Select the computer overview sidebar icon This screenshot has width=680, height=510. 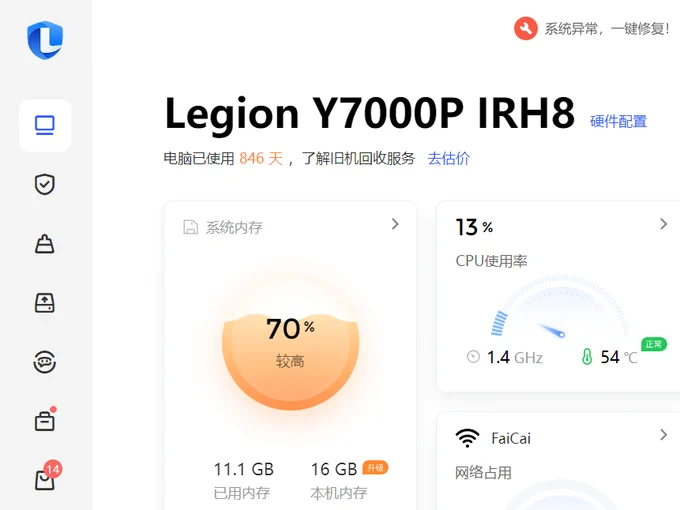pyautogui.click(x=45, y=125)
